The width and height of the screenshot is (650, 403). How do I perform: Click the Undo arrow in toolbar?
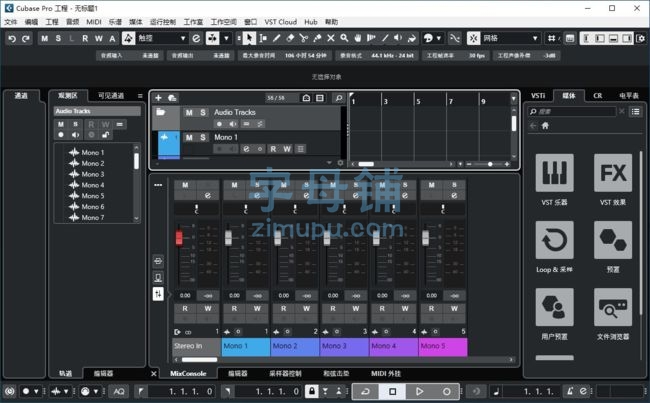click(x=12, y=39)
